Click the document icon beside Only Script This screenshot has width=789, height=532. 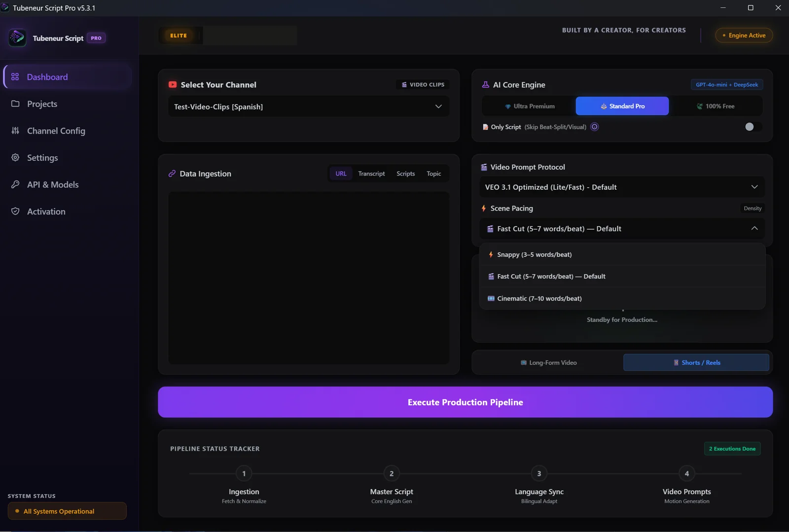485,127
